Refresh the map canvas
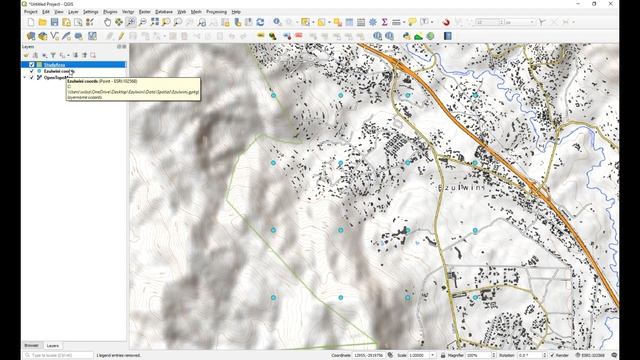The image size is (640, 360). tap(260, 22)
